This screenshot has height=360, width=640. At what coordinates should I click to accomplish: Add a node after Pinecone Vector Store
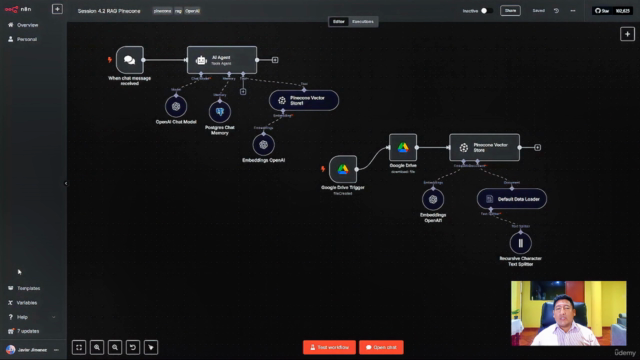(538, 147)
